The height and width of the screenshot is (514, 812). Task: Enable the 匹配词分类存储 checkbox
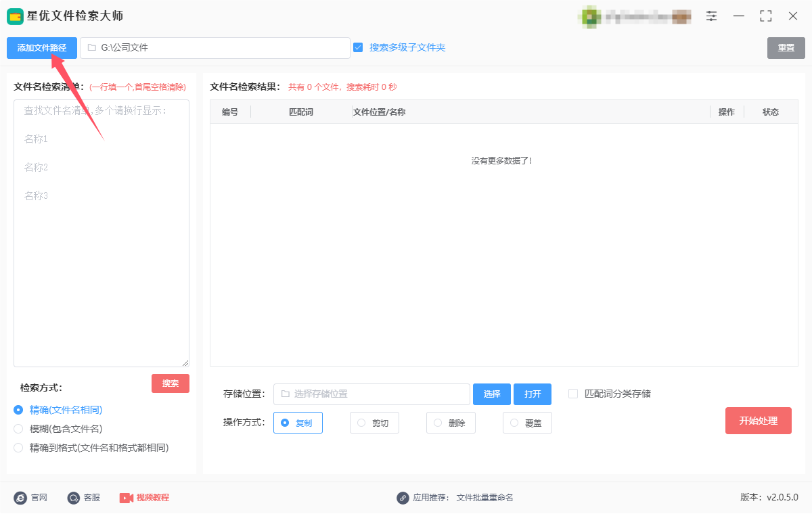point(573,394)
